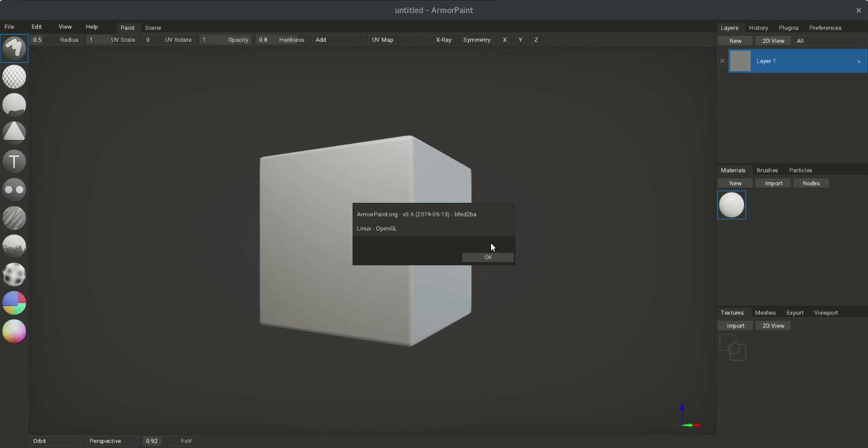Import a material
Viewport: 868px width, 448px height.
point(773,183)
